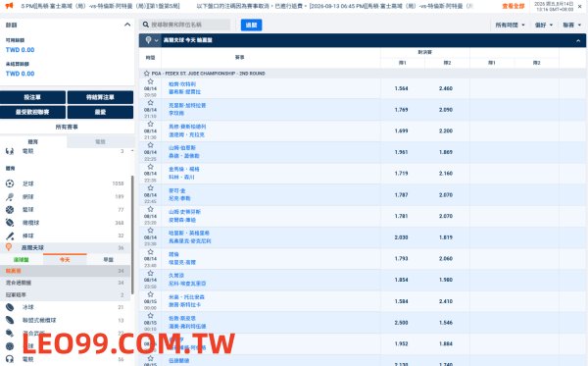Pick the 2.500 odds cell
Screen dimensions: 588x366
pos(401,323)
